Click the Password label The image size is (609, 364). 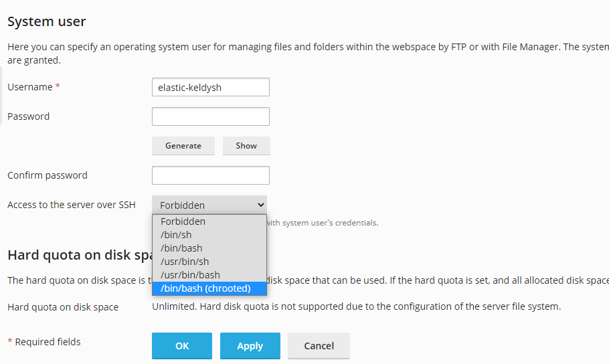pos(28,116)
